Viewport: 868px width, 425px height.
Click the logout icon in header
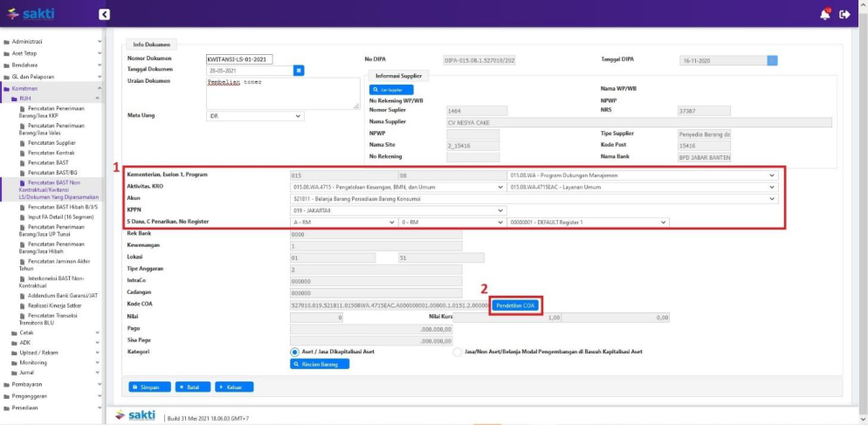[844, 14]
